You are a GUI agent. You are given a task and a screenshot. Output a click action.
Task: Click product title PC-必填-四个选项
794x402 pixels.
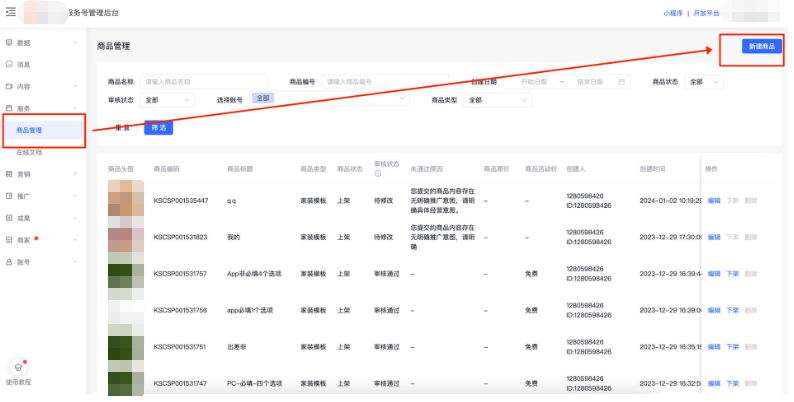254,383
